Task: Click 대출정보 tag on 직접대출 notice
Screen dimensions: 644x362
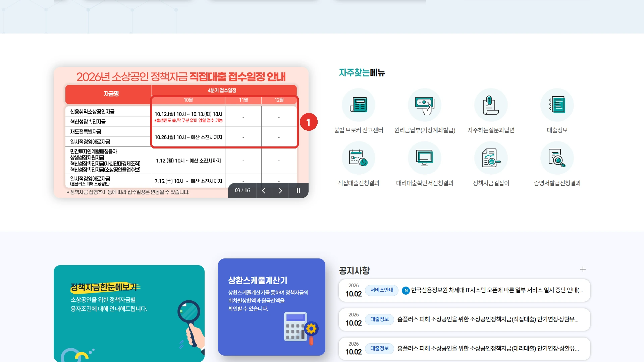Action: [x=379, y=319]
